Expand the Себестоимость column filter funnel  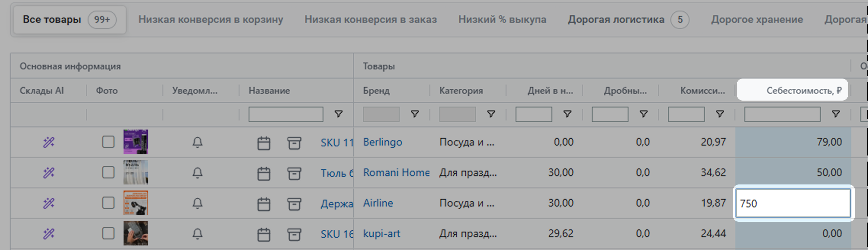[836, 114]
